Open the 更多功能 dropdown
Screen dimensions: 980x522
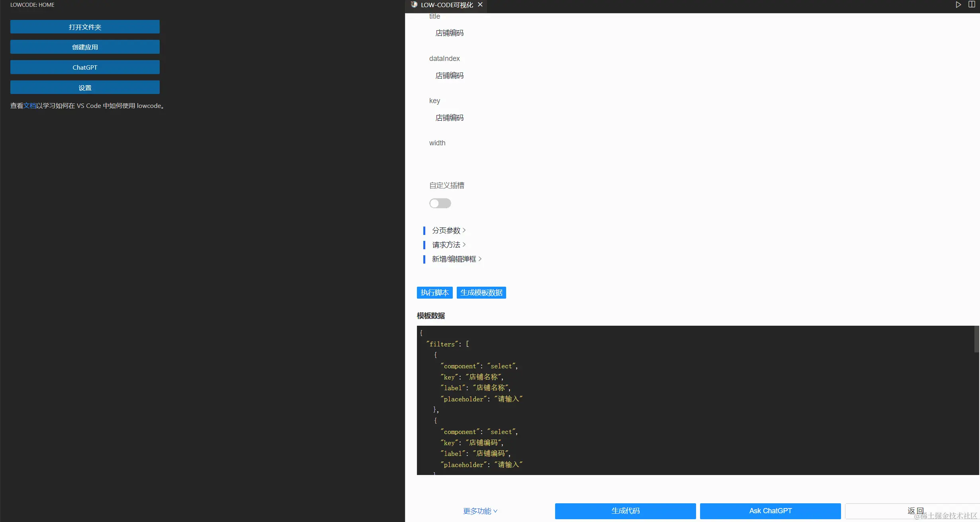pos(479,511)
